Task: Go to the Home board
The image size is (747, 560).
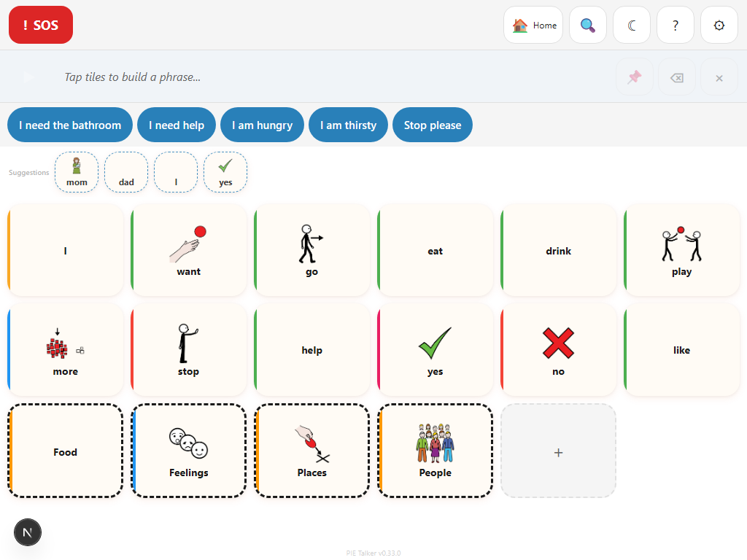Action: tap(533, 26)
